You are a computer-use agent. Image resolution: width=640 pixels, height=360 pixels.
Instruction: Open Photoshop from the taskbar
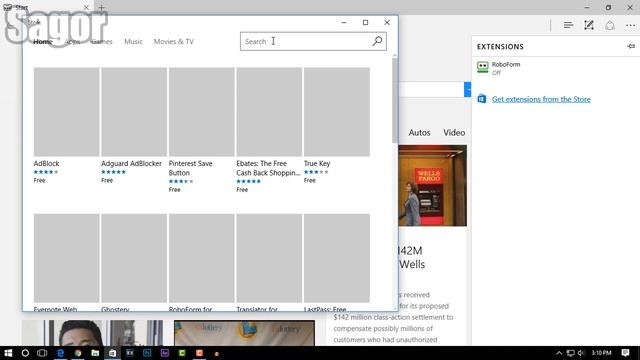tap(147, 353)
